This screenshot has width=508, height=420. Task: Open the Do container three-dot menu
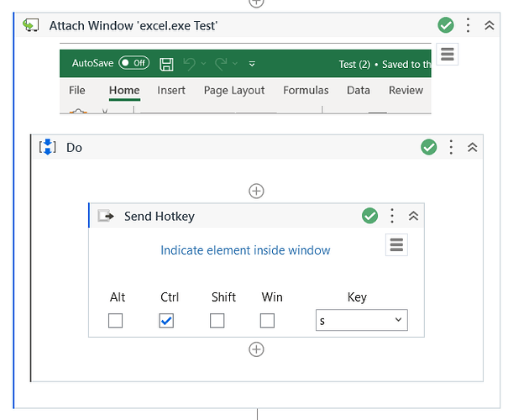coord(451,147)
